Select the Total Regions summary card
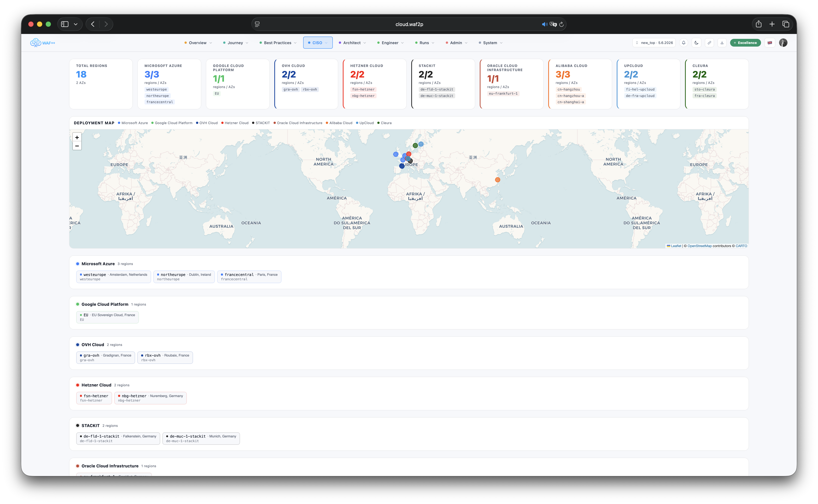The height and width of the screenshot is (504, 818). tap(101, 84)
